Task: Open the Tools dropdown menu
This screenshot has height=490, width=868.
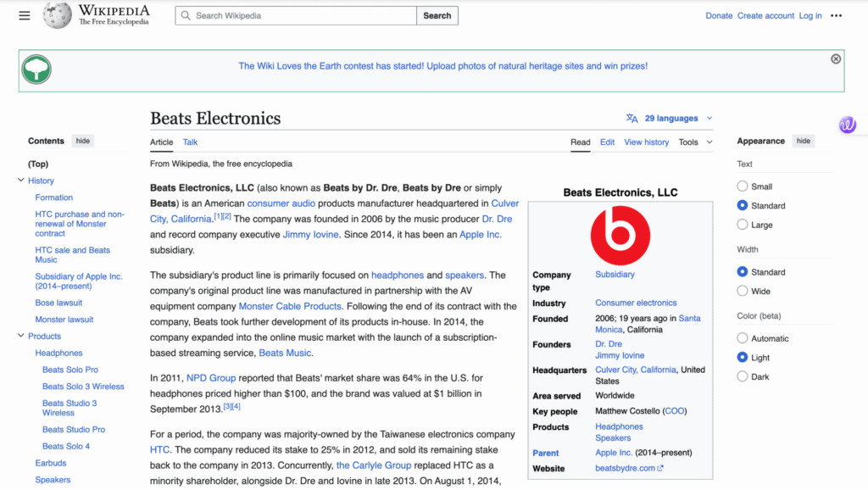Action: (x=695, y=142)
